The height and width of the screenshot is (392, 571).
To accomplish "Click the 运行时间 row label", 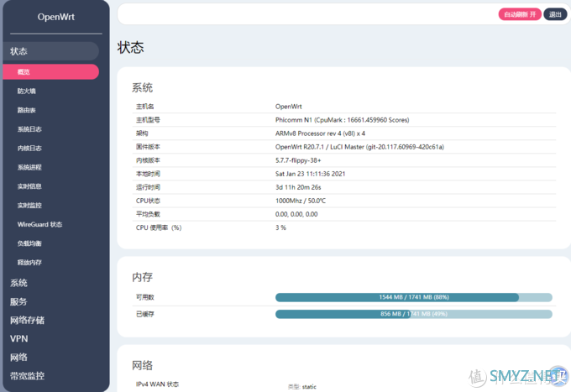I will (x=148, y=187).
